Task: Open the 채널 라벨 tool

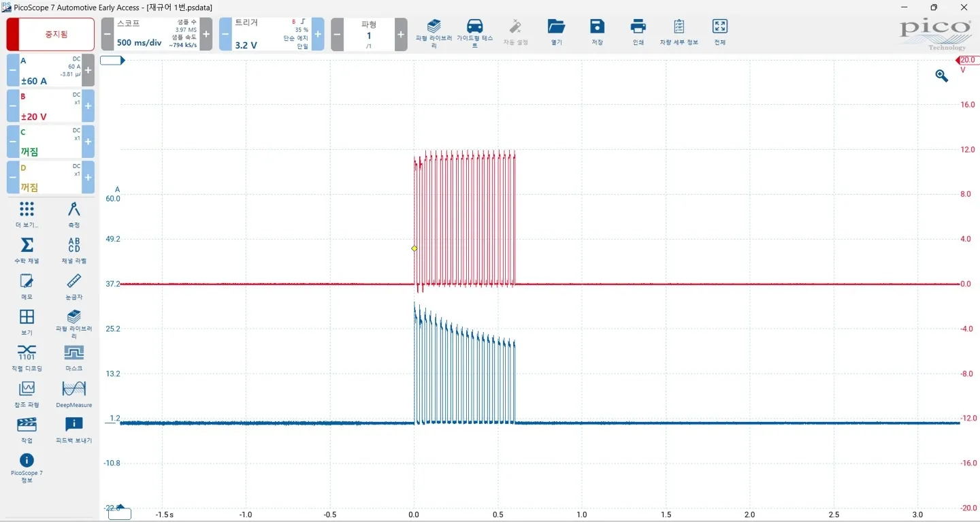Action: (74, 250)
